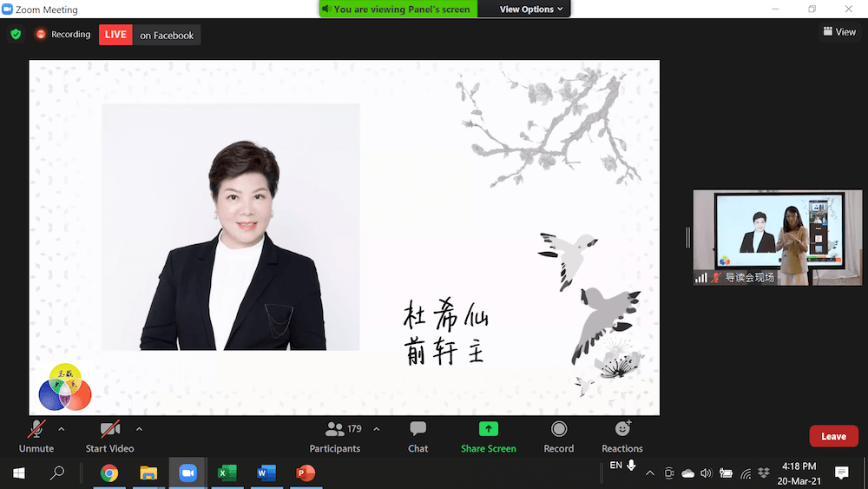Leave the meeting

coord(833,436)
